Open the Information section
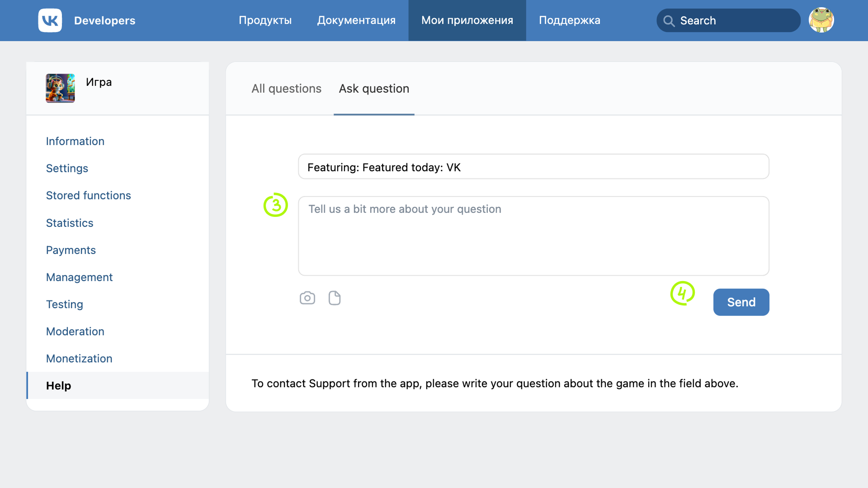This screenshot has height=488, width=868. (x=75, y=141)
